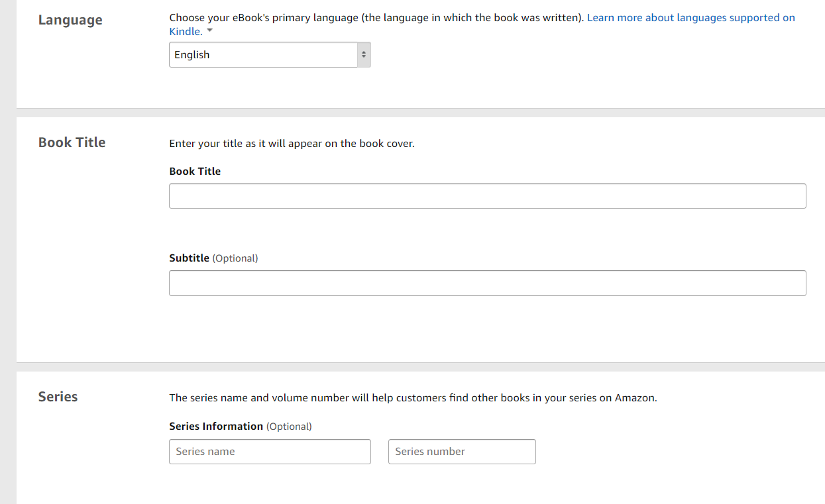Viewport: 825px width, 504px height.
Task: Click the Language section heading
Action: (x=70, y=20)
